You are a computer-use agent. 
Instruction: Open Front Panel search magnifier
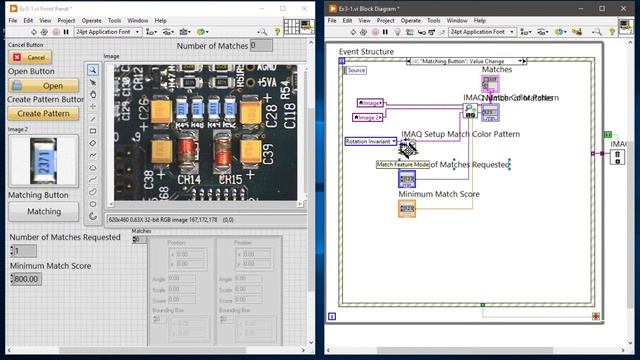[262, 32]
